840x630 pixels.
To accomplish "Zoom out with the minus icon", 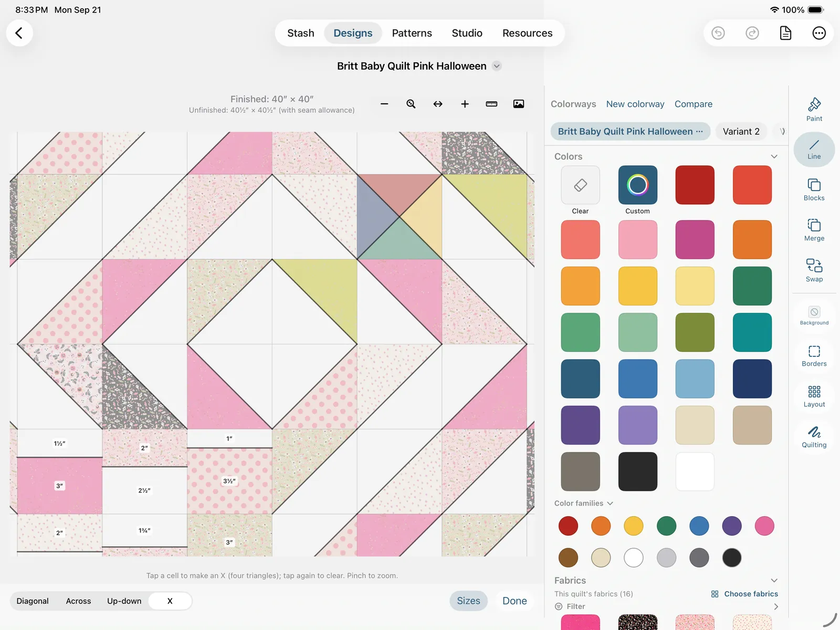I will (384, 104).
